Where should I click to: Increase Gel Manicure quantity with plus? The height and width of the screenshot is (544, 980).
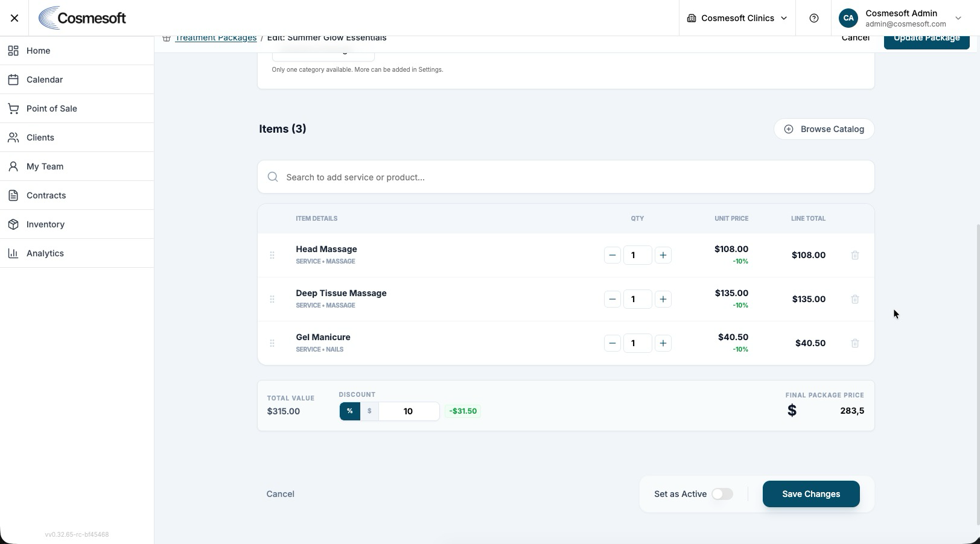point(663,343)
